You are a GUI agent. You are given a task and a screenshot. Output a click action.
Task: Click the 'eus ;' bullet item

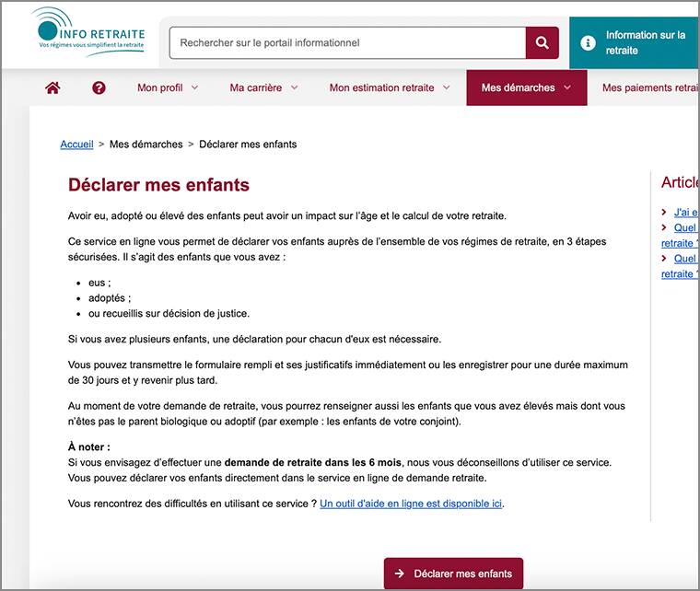click(x=99, y=283)
